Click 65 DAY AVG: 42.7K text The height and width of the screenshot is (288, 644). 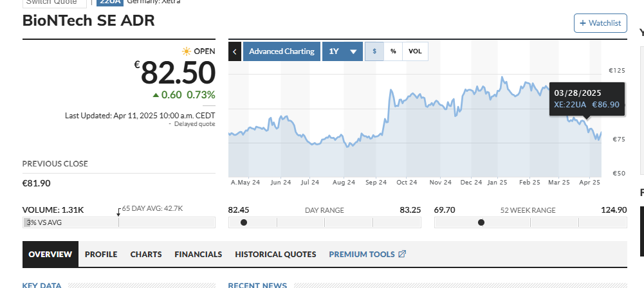click(x=152, y=208)
